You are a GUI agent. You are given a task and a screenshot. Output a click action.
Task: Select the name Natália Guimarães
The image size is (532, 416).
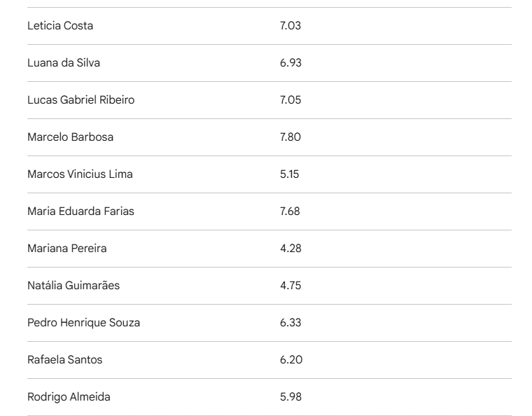73,286
